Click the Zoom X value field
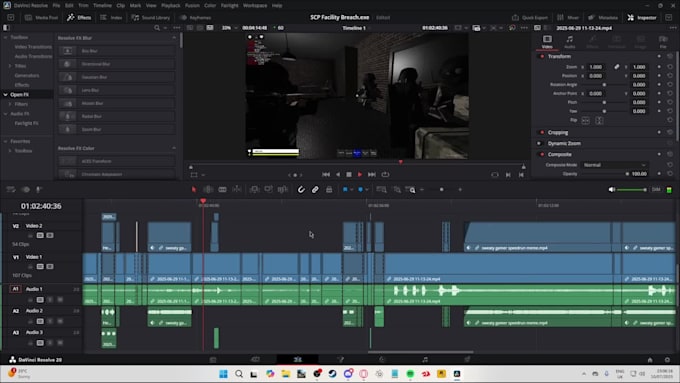Screen dimensions: 680x383 (x=597, y=67)
